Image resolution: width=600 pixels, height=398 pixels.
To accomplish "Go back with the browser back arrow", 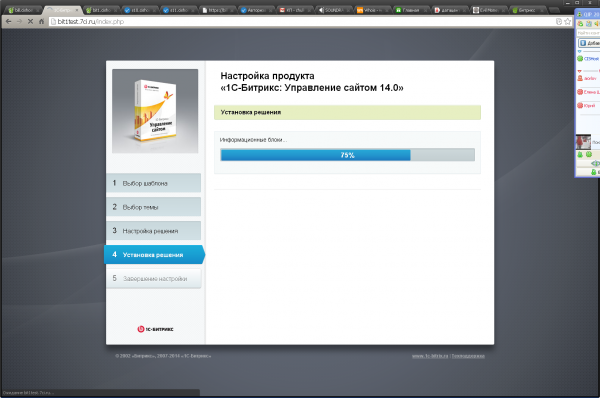I will (8, 21).
